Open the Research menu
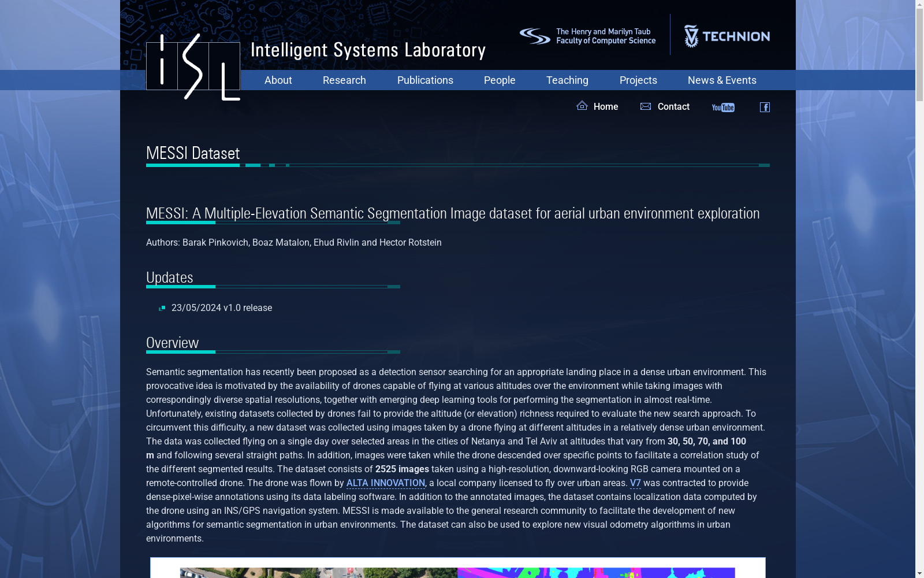This screenshot has height=578, width=924. coord(344,80)
